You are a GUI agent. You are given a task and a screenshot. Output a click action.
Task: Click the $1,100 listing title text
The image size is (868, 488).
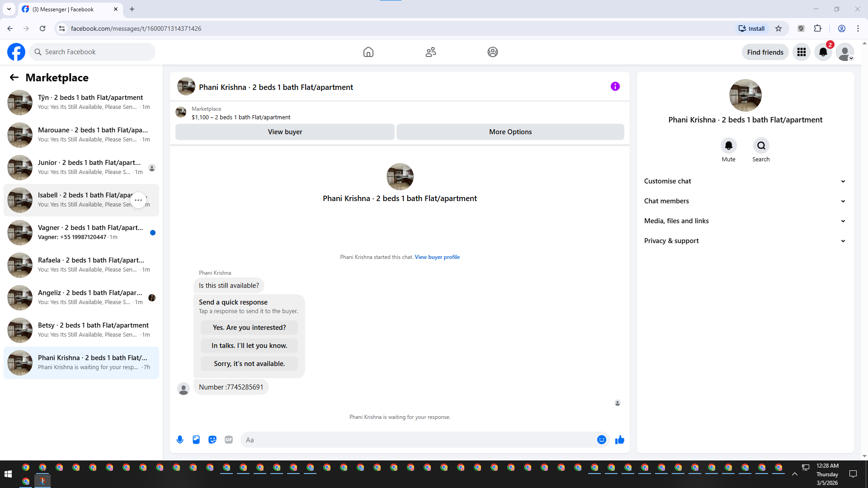[x=241, y=117]
